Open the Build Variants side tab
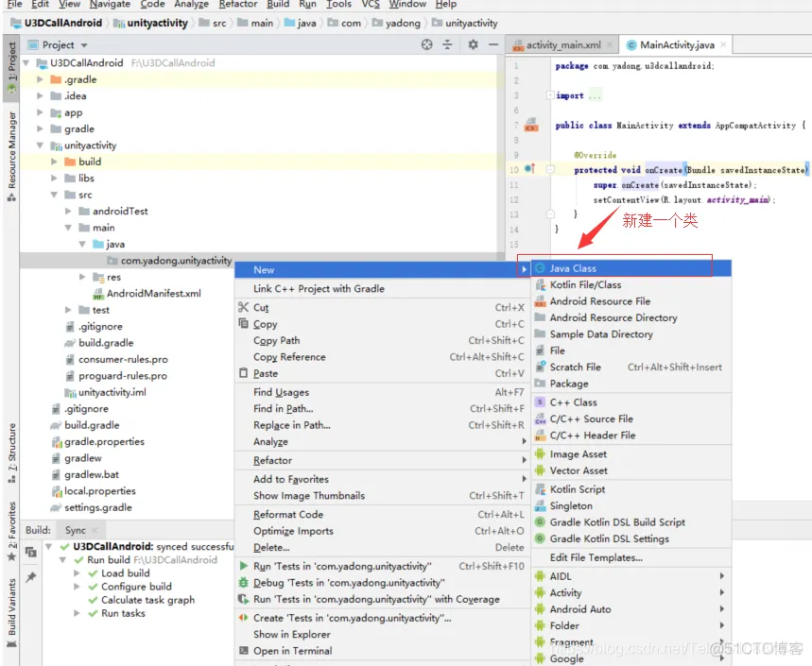The image size is (812, 666). pos(11,612)
